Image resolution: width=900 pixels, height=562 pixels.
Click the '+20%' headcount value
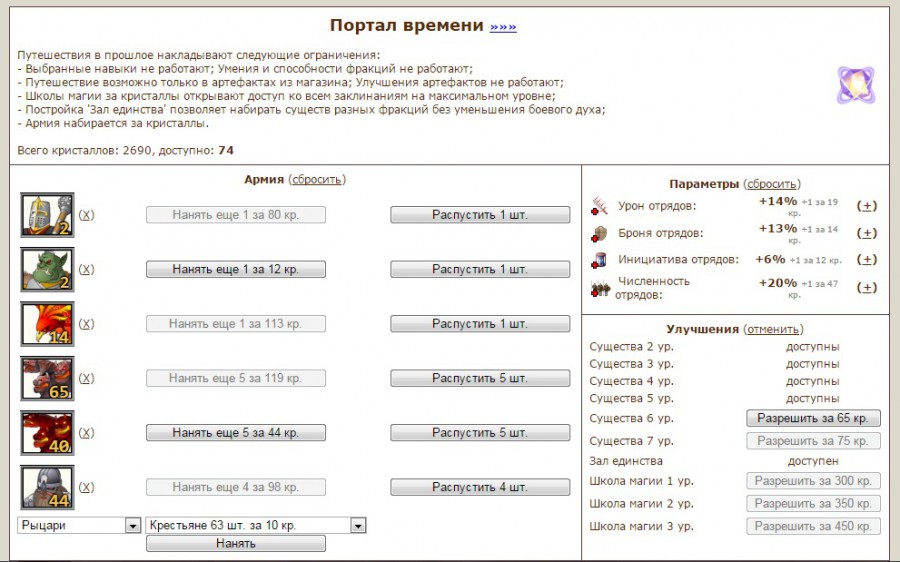[778, 283]
